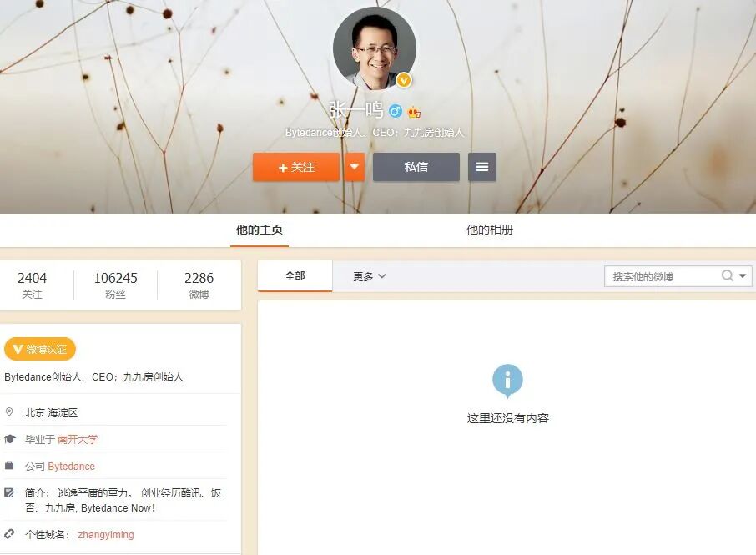Click the briefcase company icon
This screenshot has height=555, width=756.
9,466
